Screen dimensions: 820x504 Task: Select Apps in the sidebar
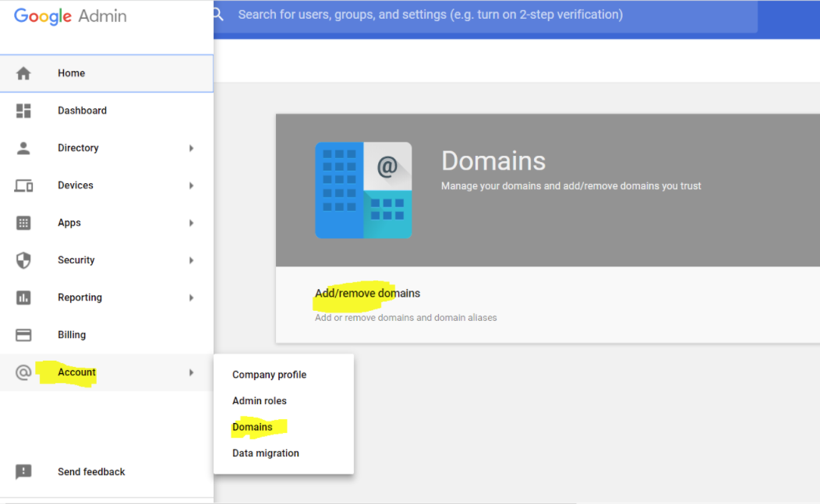[107, 223]
